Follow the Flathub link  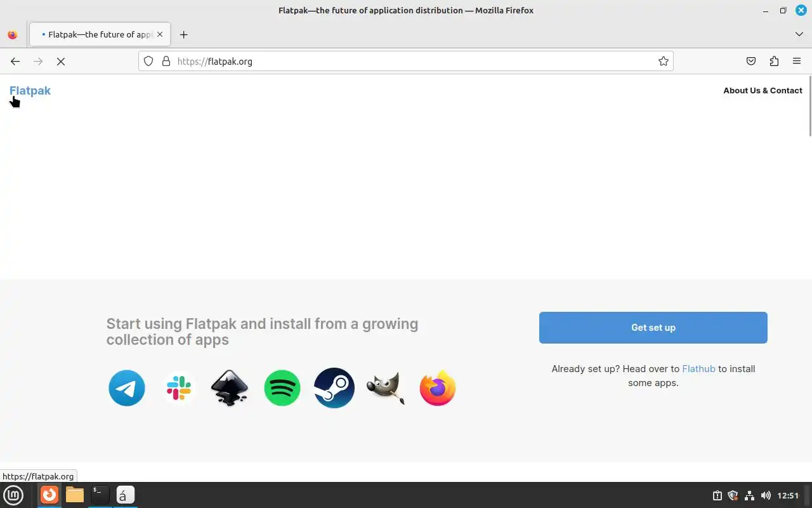pyautogui.click(x=698, y=369)
